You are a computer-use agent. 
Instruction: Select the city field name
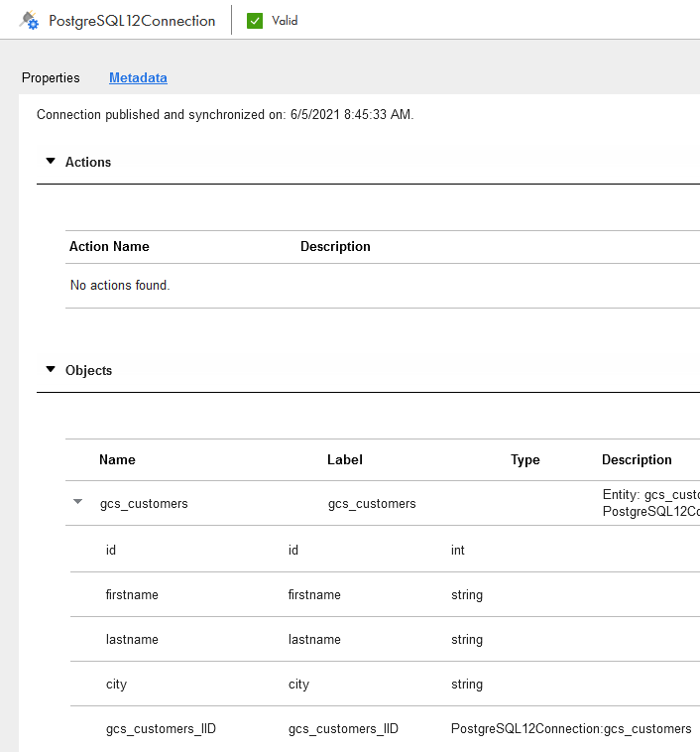tap(117, 685)
